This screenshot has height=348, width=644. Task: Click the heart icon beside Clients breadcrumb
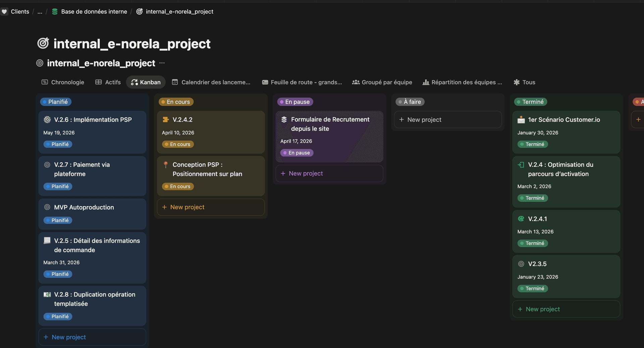pyautogui.click(x=4, y=12)
